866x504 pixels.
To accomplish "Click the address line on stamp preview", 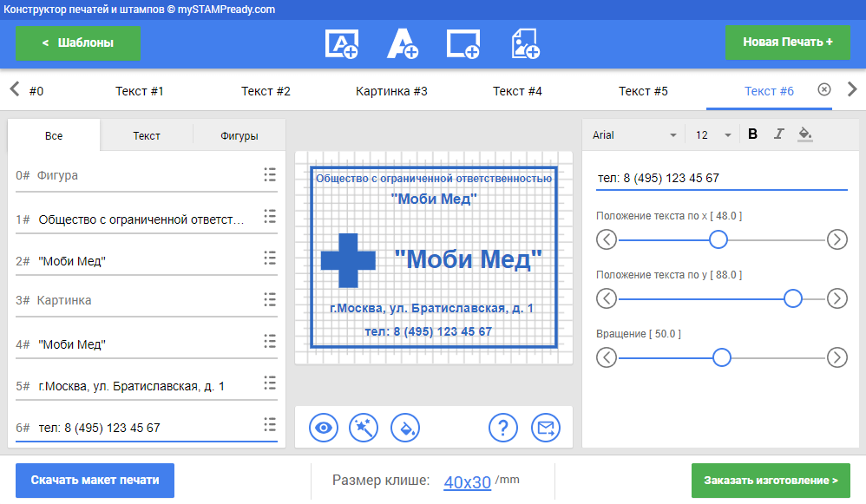I will [431, 308].
